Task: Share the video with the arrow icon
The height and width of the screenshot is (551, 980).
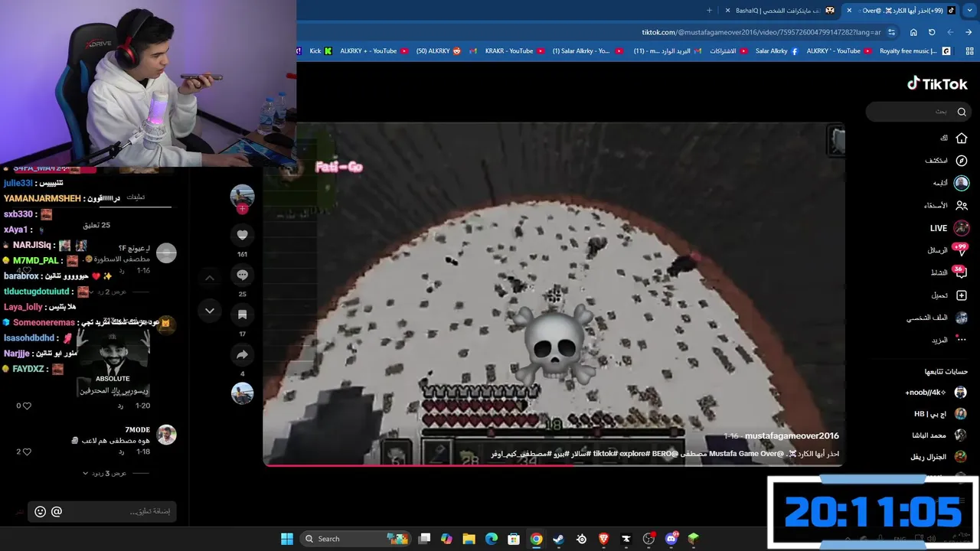Action: 242,354
